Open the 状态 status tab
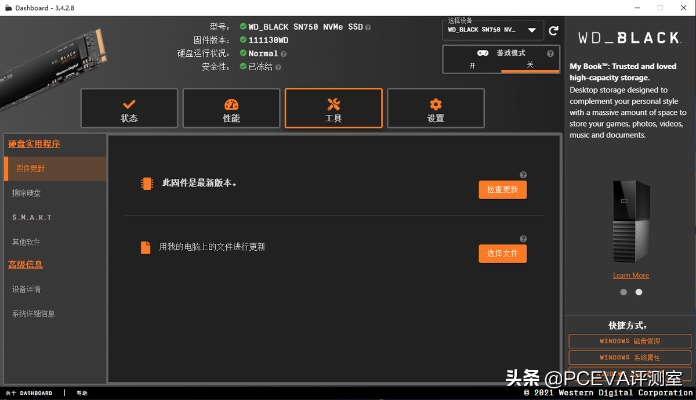Viewport: 696px width, 400px height. pyautogui.click(x=129, y=108)
